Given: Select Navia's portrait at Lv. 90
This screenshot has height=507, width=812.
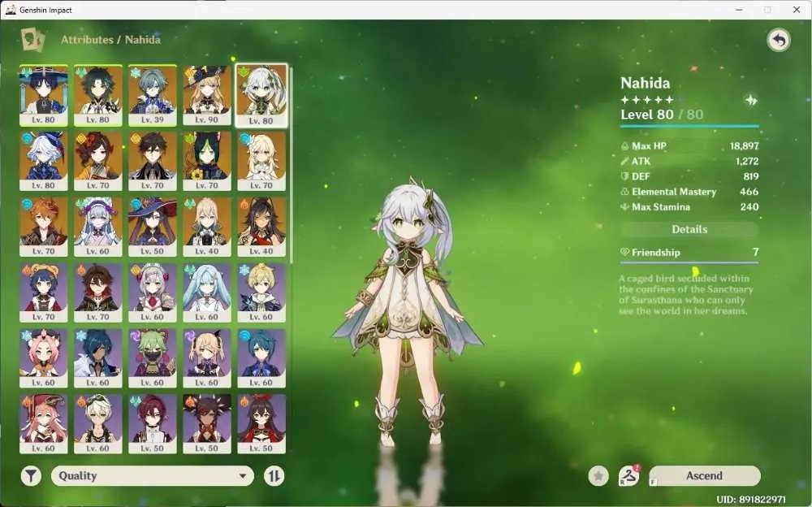Looking at the screenshot, I should pos(206,95).
